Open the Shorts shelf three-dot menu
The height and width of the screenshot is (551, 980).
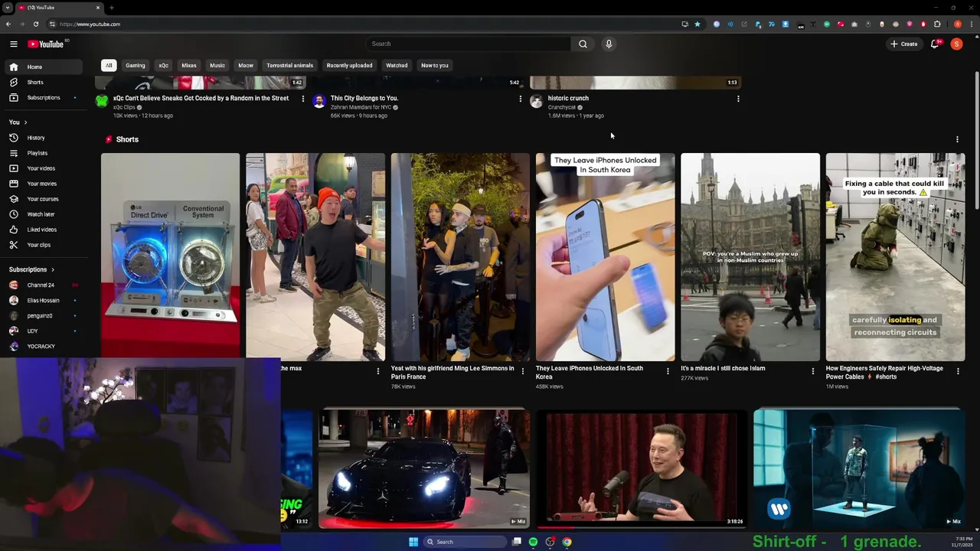pos(957,139)
